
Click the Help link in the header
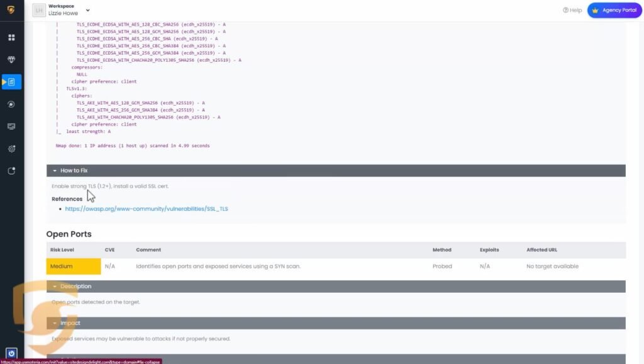[572, 10]
